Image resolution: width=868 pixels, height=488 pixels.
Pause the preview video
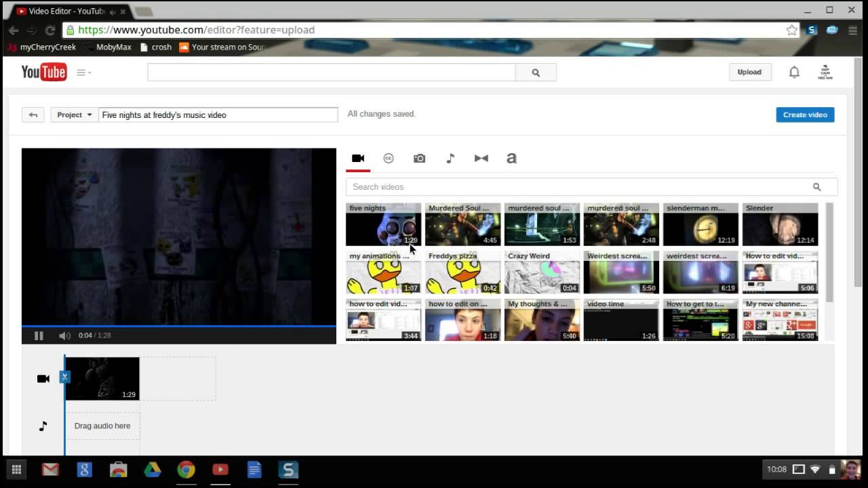[x=39, y=335]
